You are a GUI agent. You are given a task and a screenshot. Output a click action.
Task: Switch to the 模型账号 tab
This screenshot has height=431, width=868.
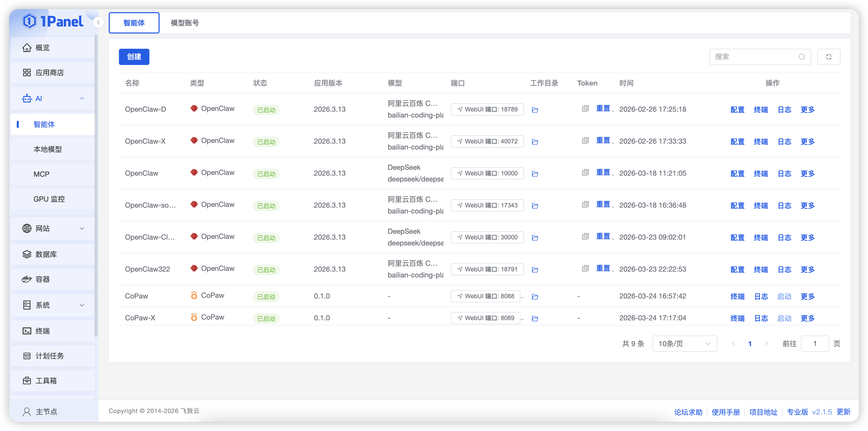(x=185, y=23)
